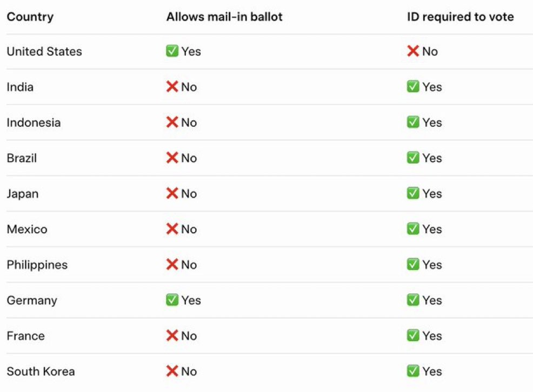
Task: Select the United States country name
Action: click(44, 51)
